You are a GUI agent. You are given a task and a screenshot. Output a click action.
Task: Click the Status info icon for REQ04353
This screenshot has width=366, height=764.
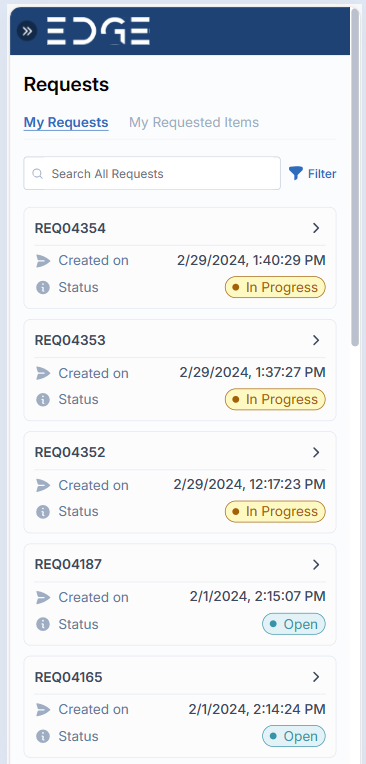click(x=43, y=400)
